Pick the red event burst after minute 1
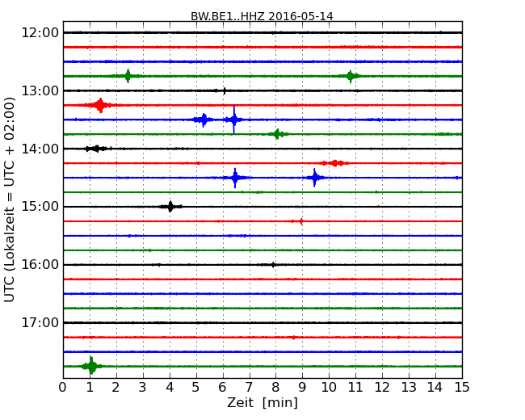The width and height of the screenshot is (525, 420). pos(100,105)
